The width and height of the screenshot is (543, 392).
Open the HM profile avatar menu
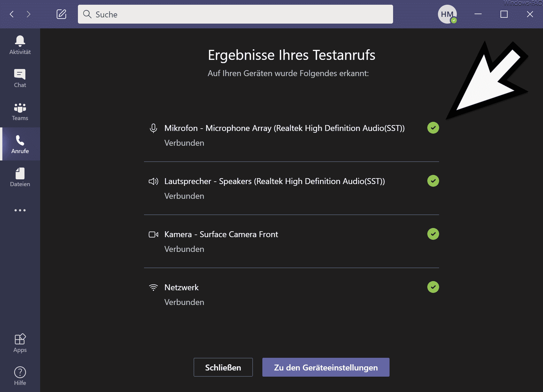pyautogui.click(x=447, y=14)
